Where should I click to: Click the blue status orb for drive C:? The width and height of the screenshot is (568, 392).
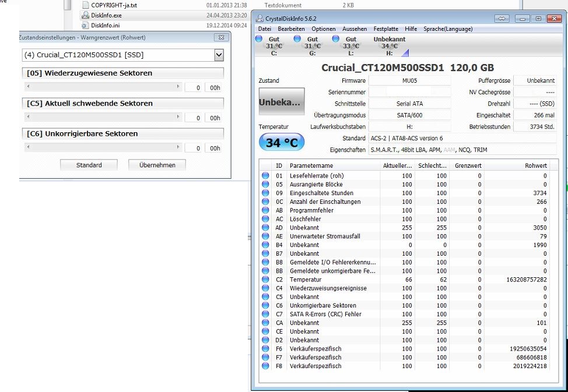259,38
